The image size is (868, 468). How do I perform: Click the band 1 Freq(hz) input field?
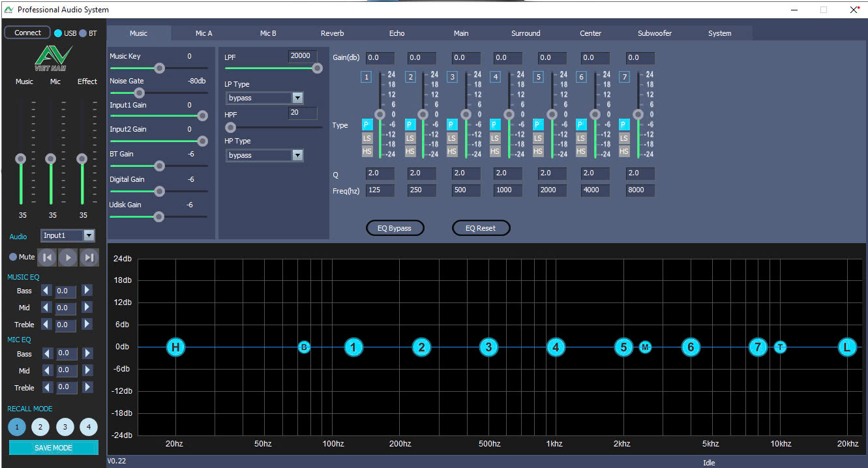pyautogui.click(x=380, y=190)
